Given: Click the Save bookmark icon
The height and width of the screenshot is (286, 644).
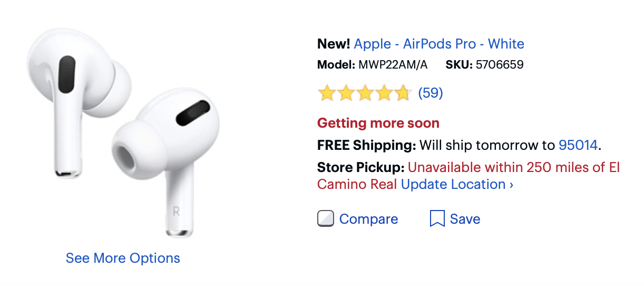Looking at the screenshot, I should click(437, 218).
